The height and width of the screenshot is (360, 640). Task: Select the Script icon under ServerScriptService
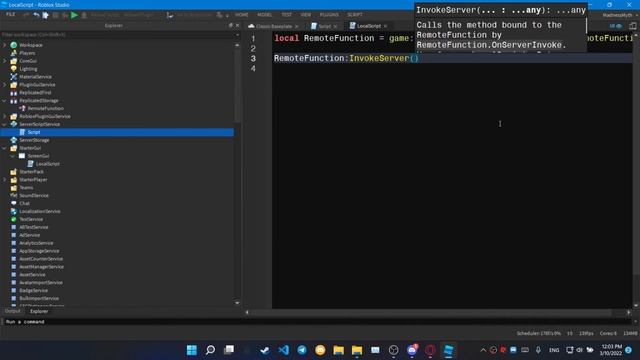22,132
